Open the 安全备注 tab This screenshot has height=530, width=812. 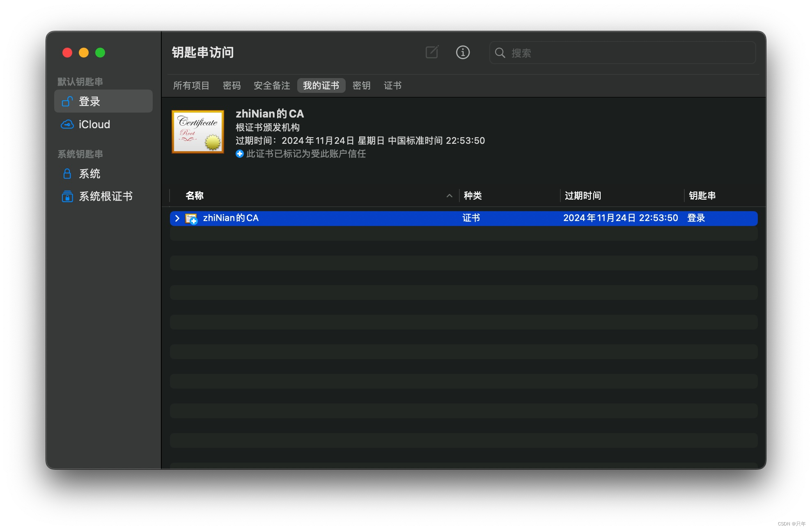(x=272, y=85)
